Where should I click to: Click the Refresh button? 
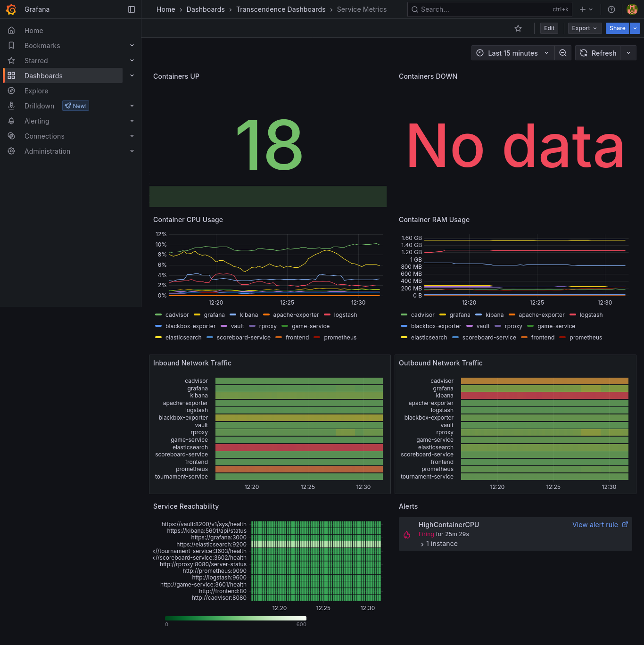coord(598,53)
